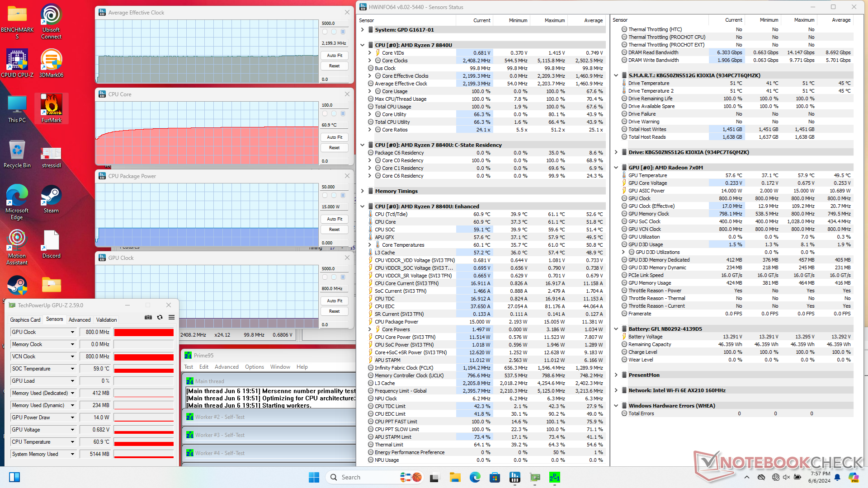Pick blue color swatch in Average Effective Clock

tap(343, 32)
